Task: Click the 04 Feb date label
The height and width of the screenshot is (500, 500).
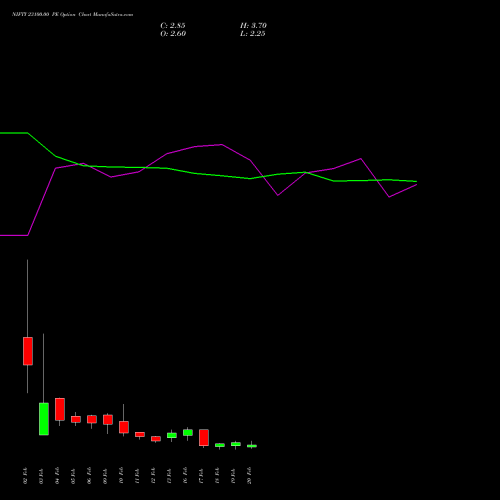Action: pyautogui.click(x=58, y=476)
